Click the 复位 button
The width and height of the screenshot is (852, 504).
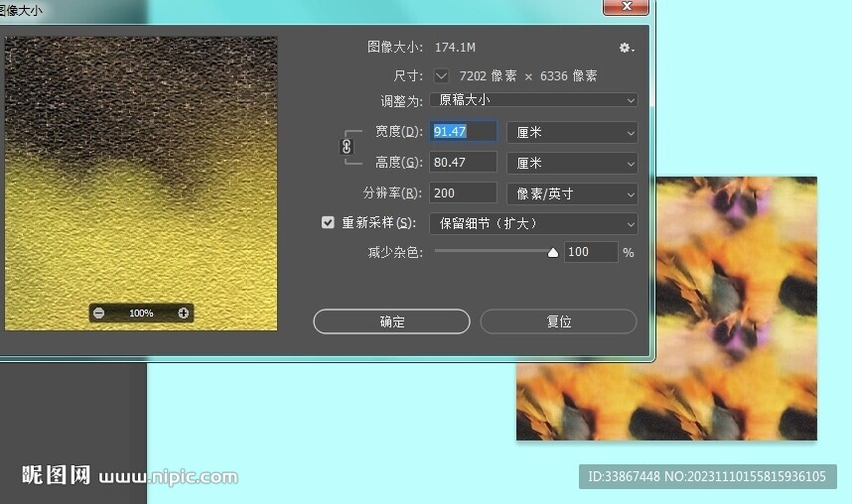click(x=559, y=321)
